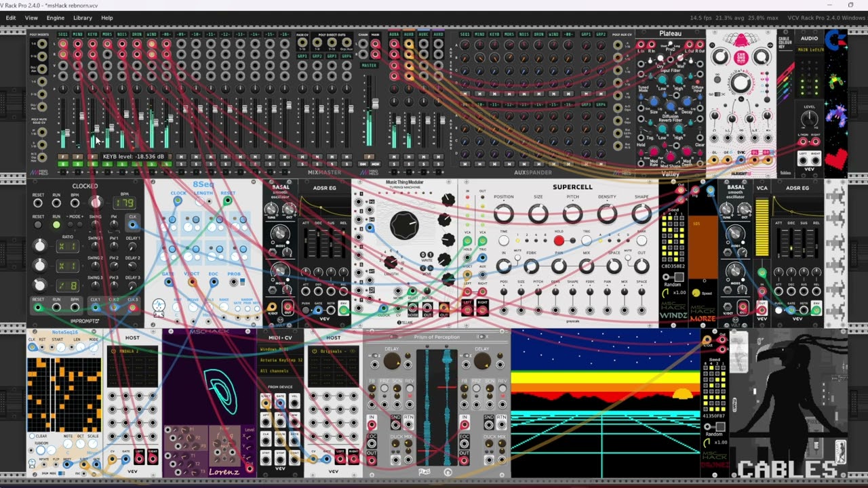Click the CLEAR button on NoteSeq16

tap(32, 436)
